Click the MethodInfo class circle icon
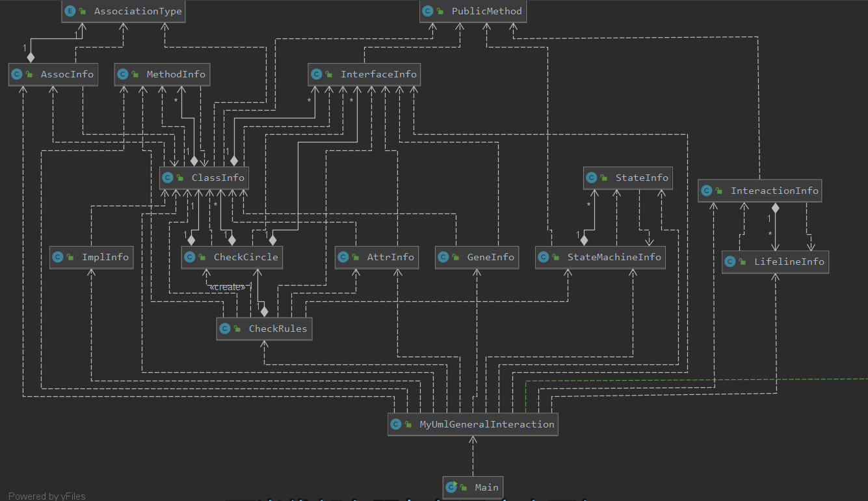The width and height of the screenshot is (868, 501). point(124,74)
